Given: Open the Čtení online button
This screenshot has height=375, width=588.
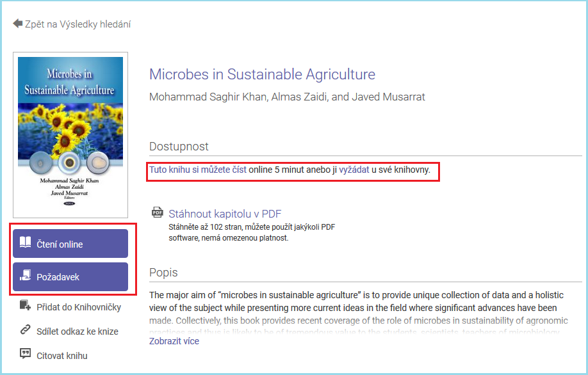Looking at the screenshot, I should coord(70,244).
